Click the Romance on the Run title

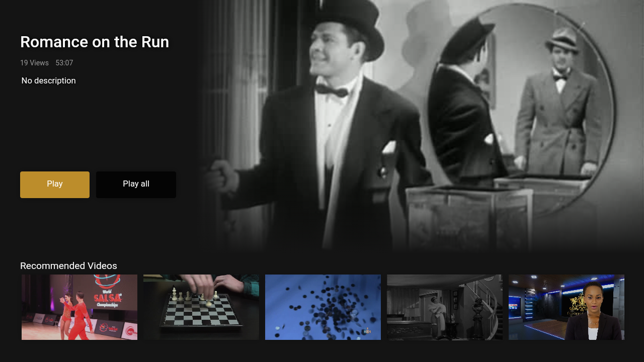pos(95,42)
